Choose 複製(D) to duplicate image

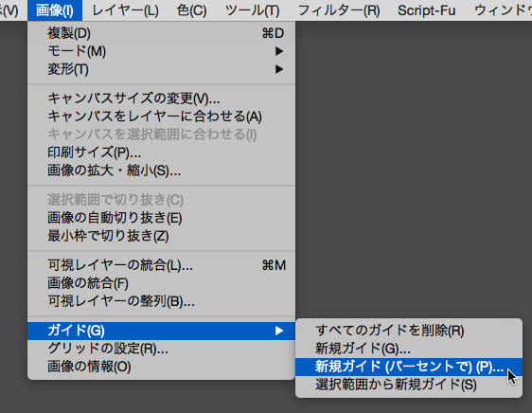click(x=161, y=33)
